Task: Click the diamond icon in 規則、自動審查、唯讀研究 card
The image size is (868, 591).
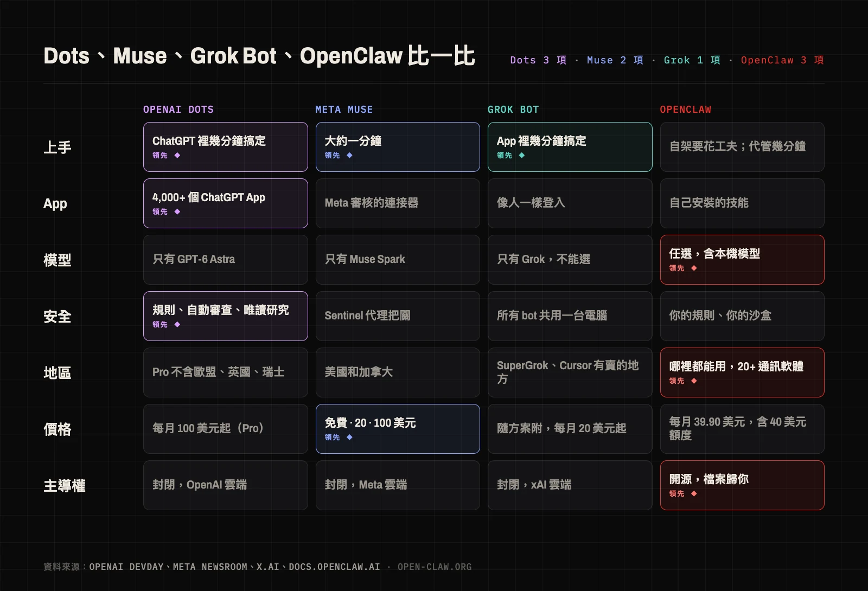Action: pos(177,325)
